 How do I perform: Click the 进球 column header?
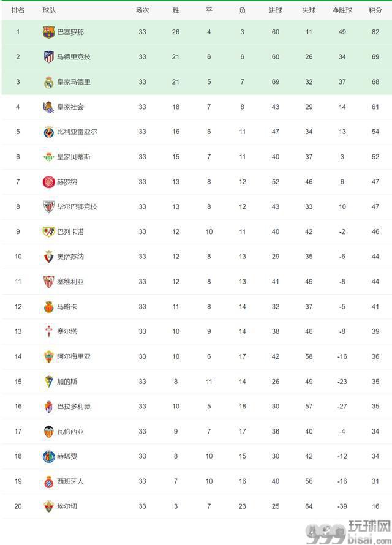click(276, 10)
